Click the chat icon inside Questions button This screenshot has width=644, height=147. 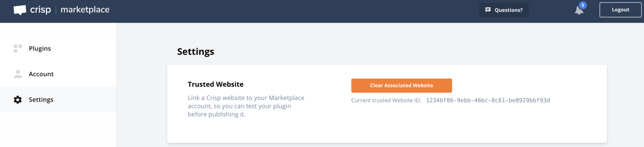(x=488, y=10)
